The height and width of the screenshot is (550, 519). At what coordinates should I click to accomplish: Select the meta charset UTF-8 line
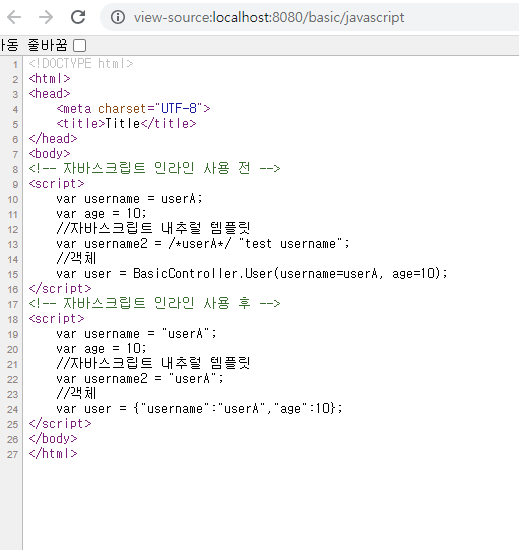133,109
